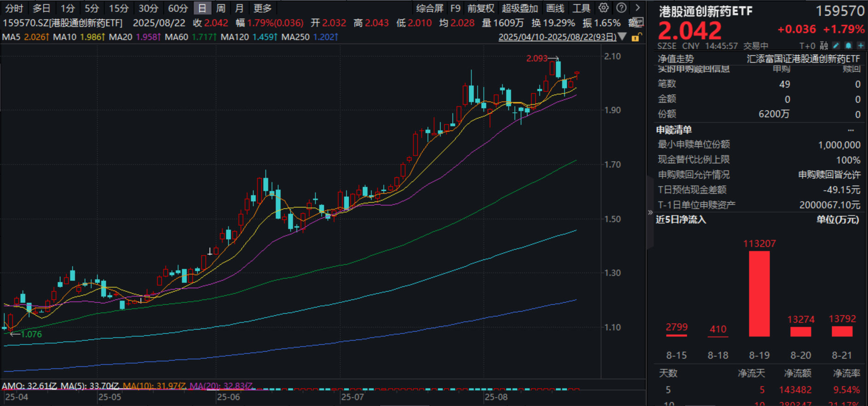Open 更多 period options
The image size is (868, 406).
263,8
